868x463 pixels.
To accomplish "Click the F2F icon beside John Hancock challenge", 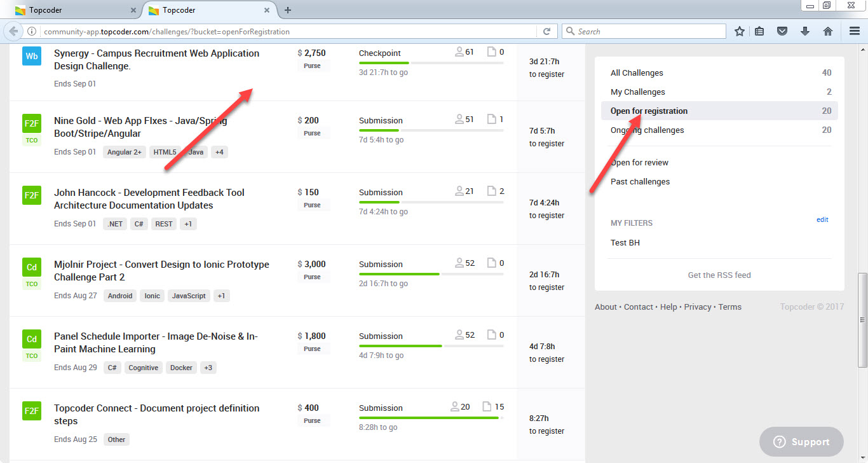I will click(x=32, y=195).
